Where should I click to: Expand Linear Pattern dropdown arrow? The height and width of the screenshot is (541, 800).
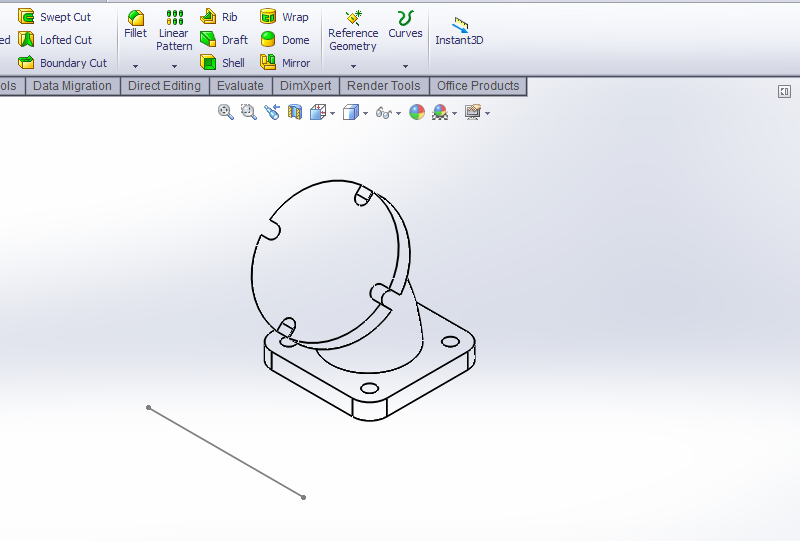[x=174, y=66]
